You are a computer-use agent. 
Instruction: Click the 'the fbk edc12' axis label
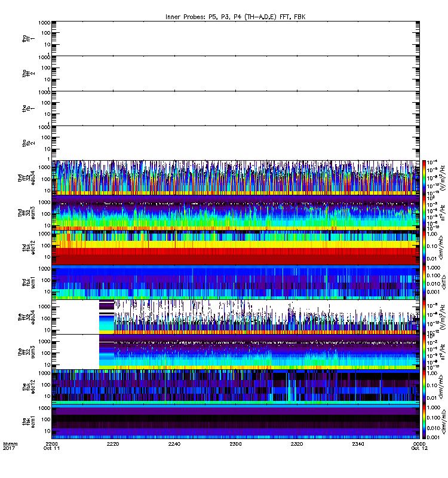pyautogui.click(x=28, y=387)
